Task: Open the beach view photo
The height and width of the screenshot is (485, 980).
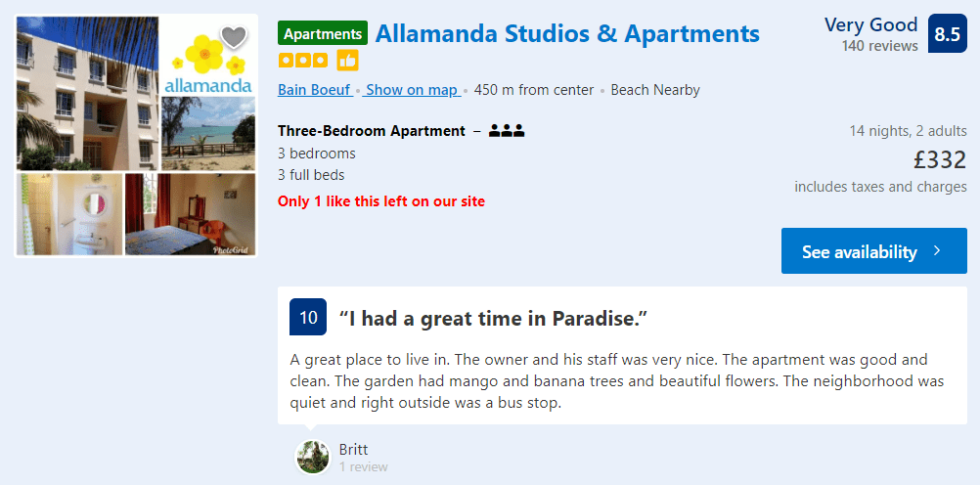Action: pos(208,134)
